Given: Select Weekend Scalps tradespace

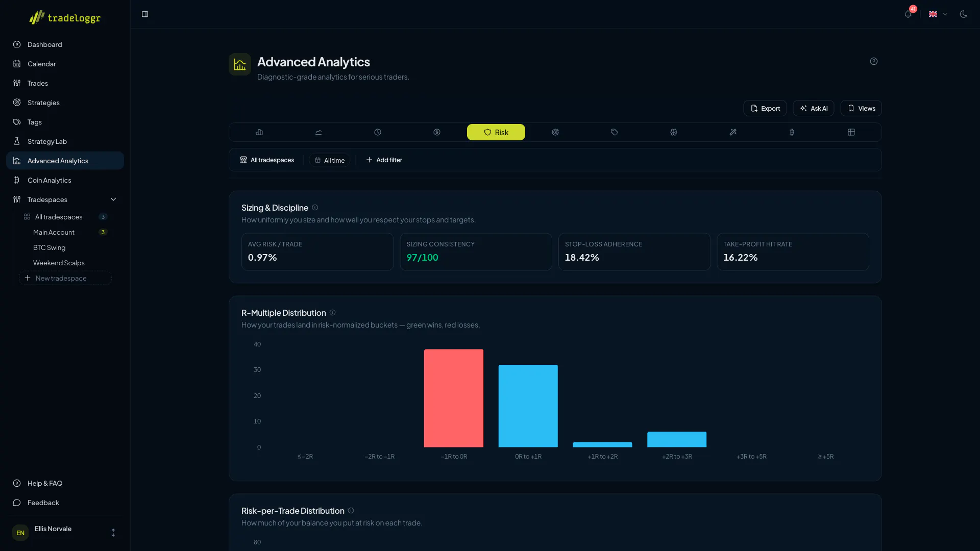Looking at the screenshot, I should (65, 263).
